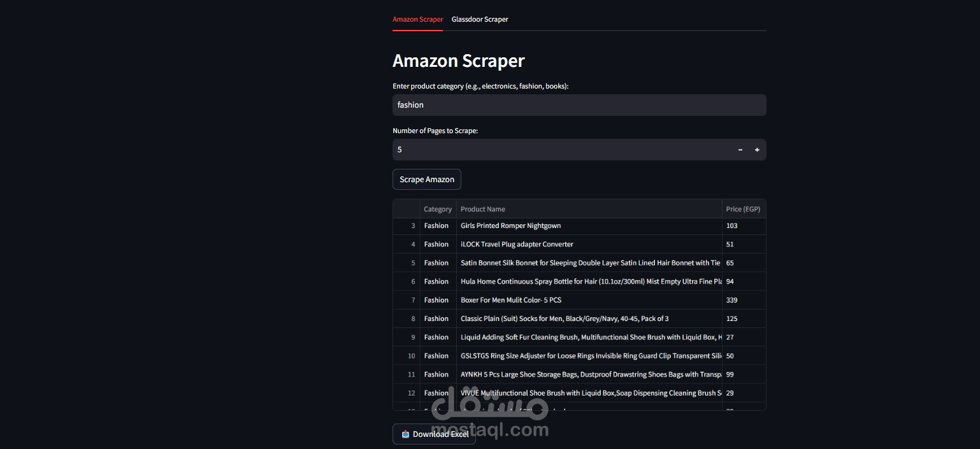
Task: Select 'iLOCK Travel Plug adapter Converter' cell
Action: [x=589, y=245]
